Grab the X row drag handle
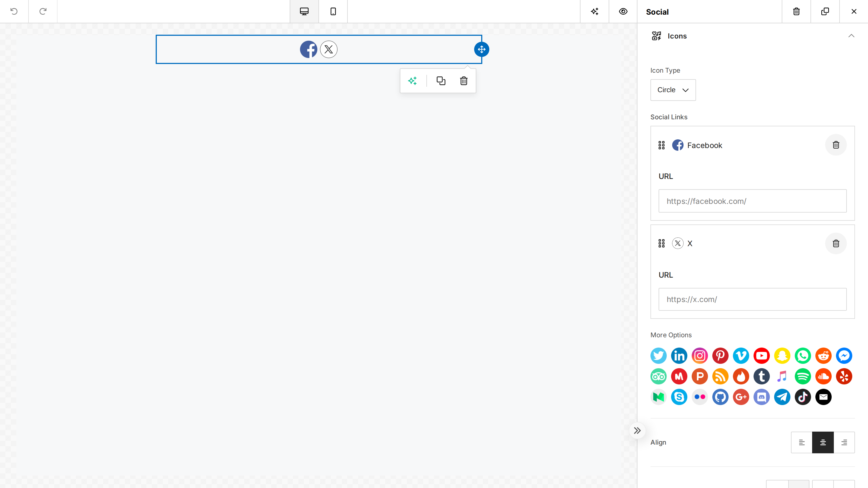This screenshot has width=868, height=488. [662, 243]
